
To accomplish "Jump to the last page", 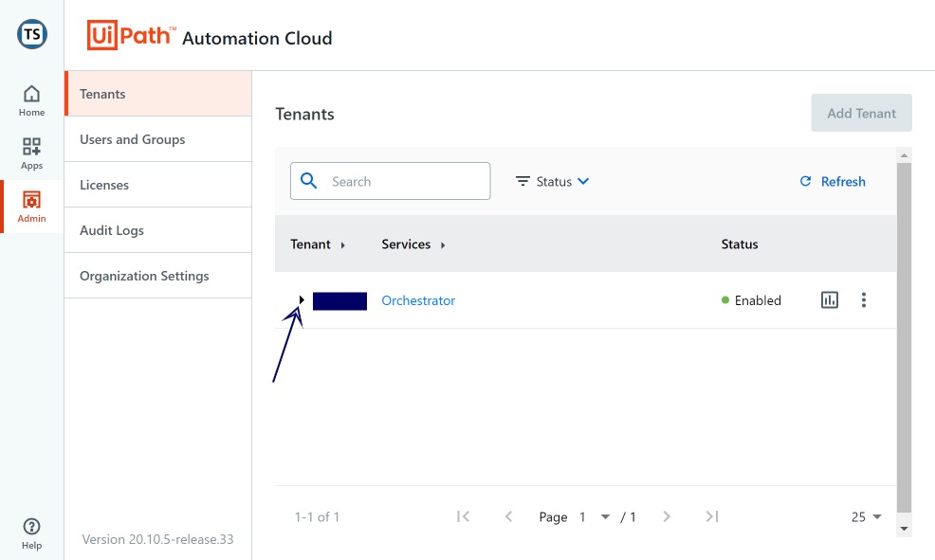I will [x=712, y=516].
